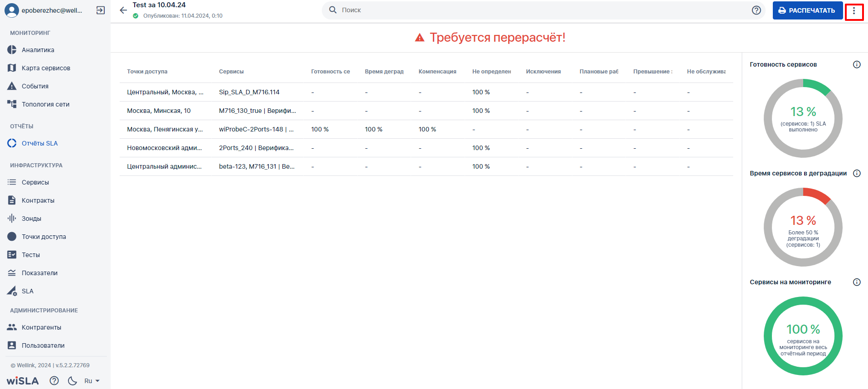Click the Отчёты SLA circle icon
The image size is (868, 389).
pyautogui.click(x=12, y=143)
